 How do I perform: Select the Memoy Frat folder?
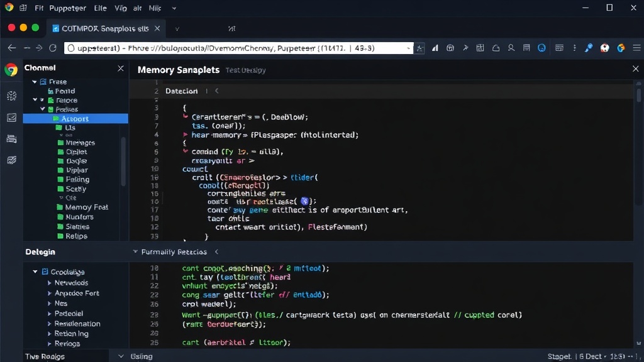pyautogui.click(x=82, y=207)
